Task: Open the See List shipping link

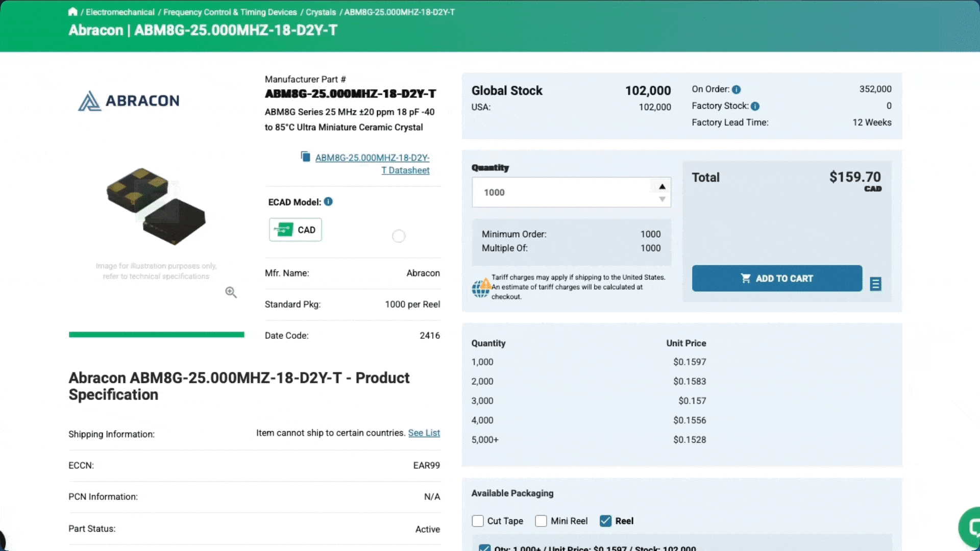Action: 424,433
